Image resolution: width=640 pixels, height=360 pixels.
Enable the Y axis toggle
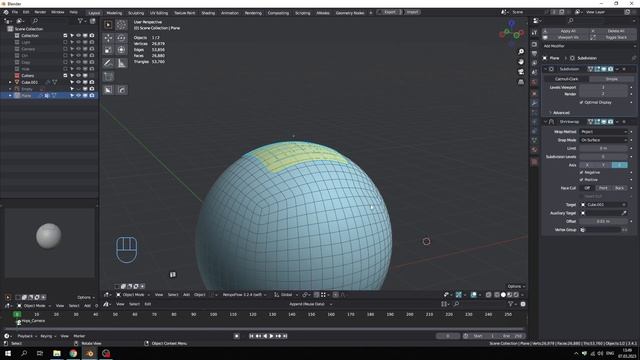(603, 165)
